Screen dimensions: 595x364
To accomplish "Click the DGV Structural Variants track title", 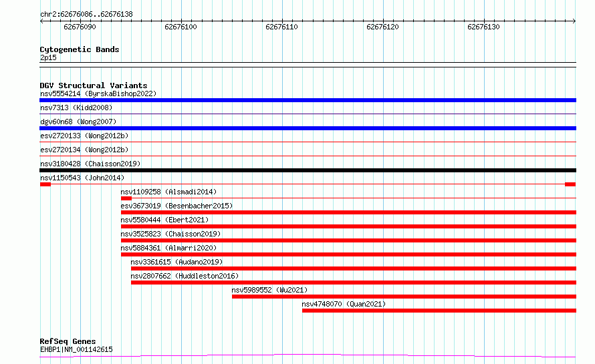I will click(x=94, y=85).
